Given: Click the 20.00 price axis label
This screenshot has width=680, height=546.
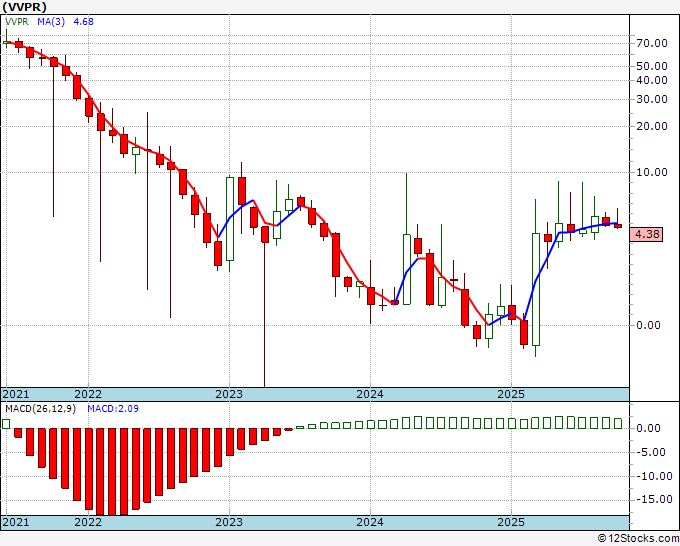Looking at the screenshot, I should click(x=652, y=126).
